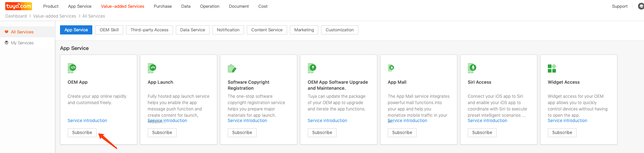Click the OEM App Software Upgrade icon

pyautogui.click(x=312, y=68)
